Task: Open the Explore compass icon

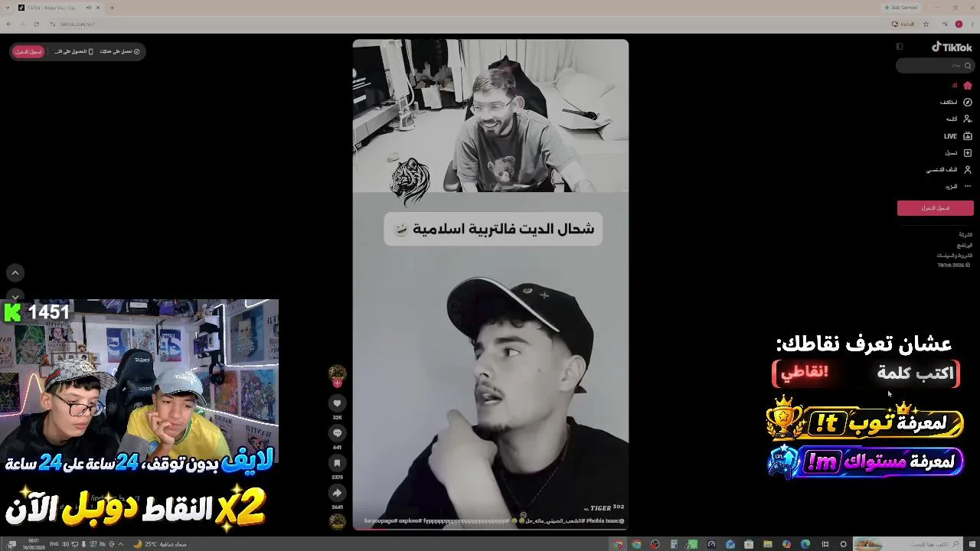Action: [x=967, y=103]
